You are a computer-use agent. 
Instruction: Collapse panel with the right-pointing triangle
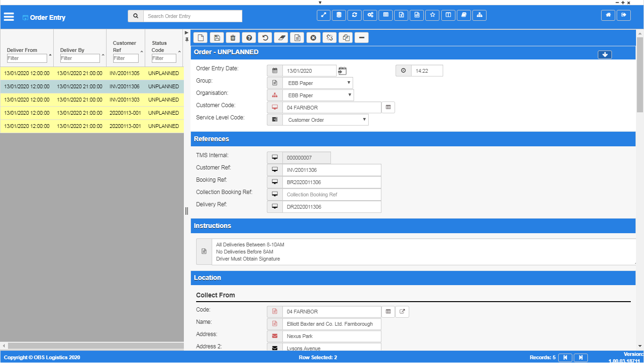click(187, 33)
